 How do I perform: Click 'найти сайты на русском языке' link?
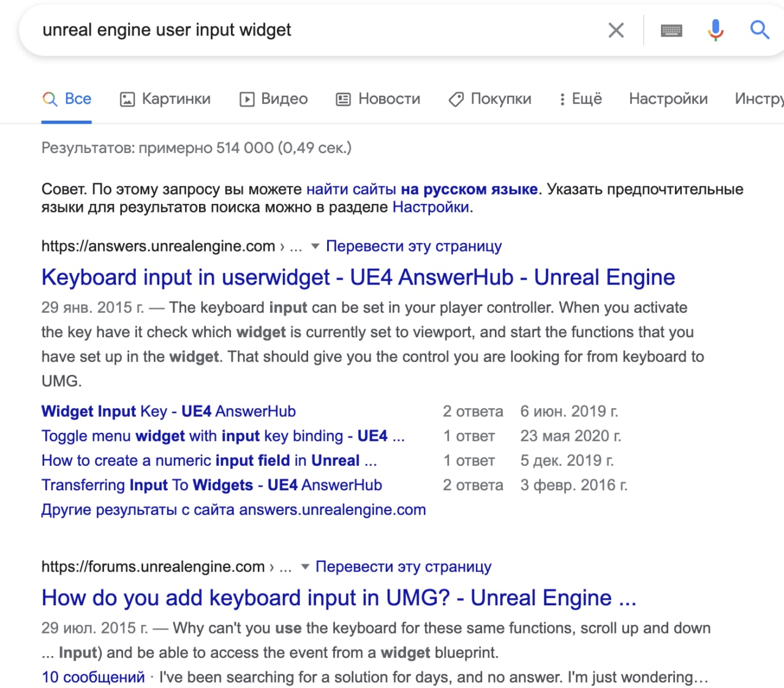[x=422, y=189]
